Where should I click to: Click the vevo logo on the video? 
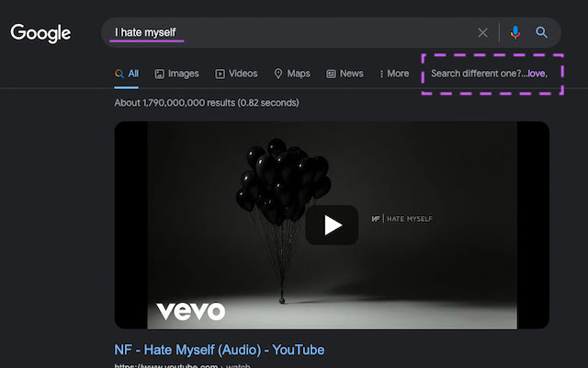tap(190, 311)
